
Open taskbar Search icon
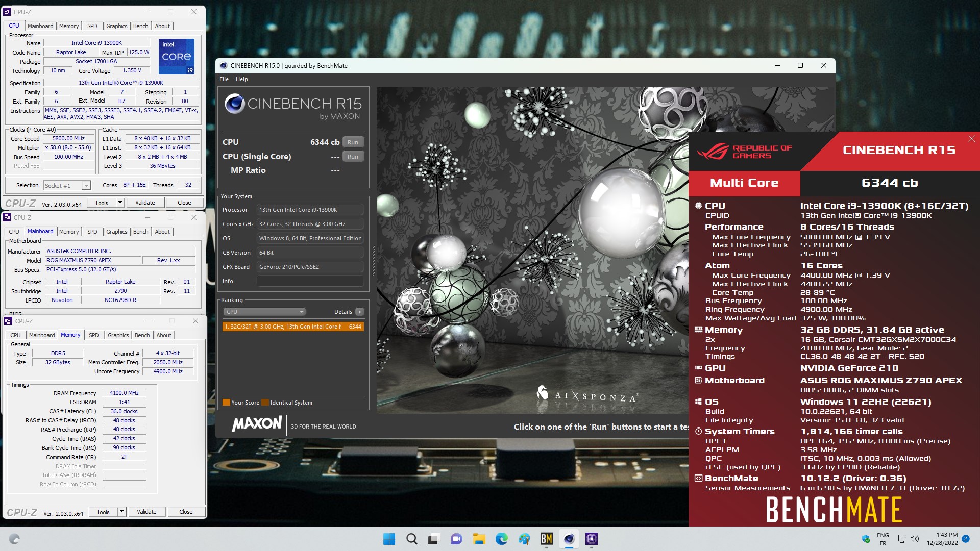[x=411, y=539]
